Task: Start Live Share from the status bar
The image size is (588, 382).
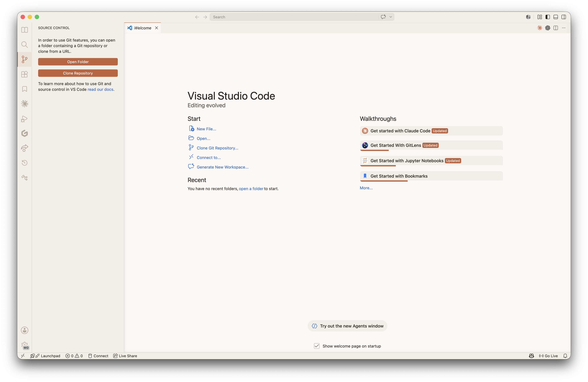Action: [x=125, y=356]
